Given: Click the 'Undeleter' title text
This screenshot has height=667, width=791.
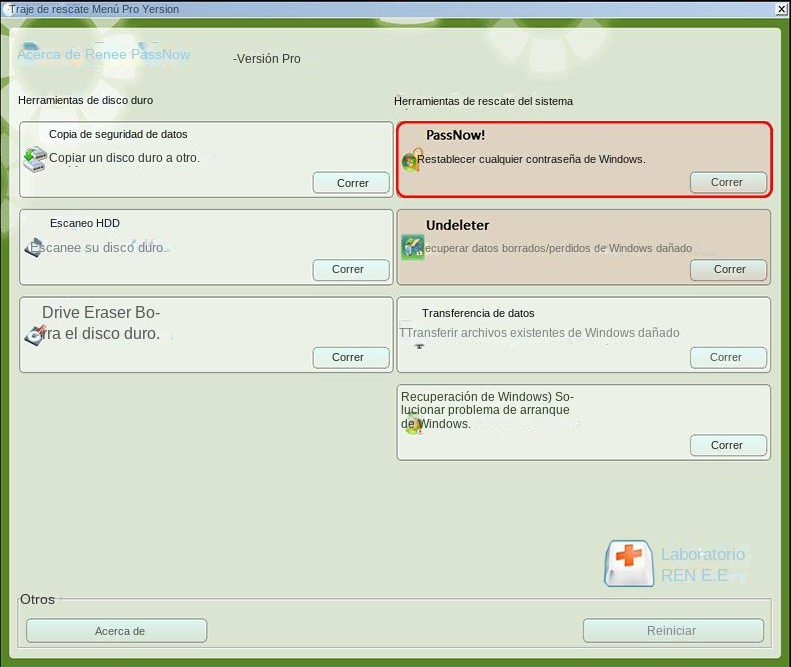Looking at the screenshot, I should (x=458, y=225).
